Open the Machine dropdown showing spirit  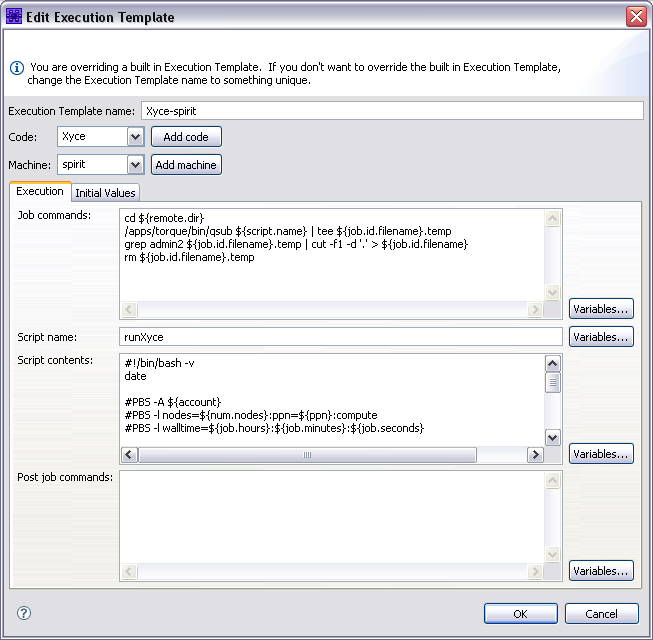(x=135, y=165)
